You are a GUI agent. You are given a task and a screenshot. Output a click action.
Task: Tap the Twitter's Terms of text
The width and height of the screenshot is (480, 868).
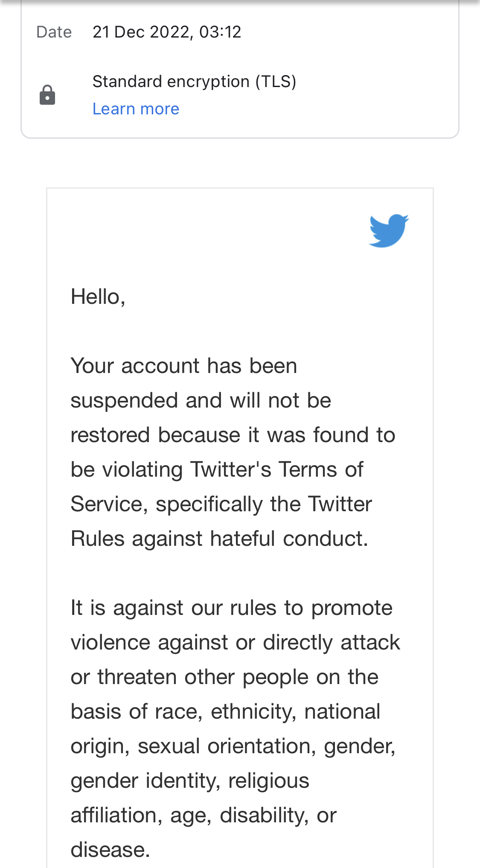[x=277, y=470]
